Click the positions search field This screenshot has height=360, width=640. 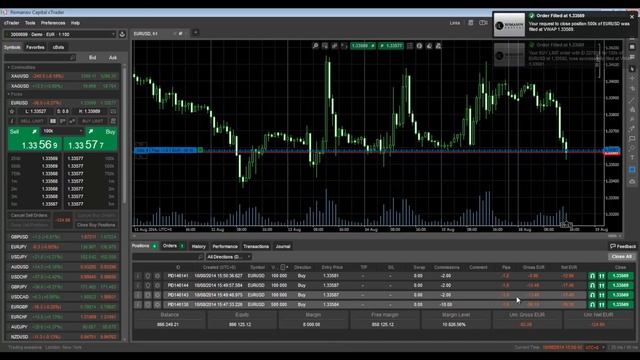click(x=168, y=257)
